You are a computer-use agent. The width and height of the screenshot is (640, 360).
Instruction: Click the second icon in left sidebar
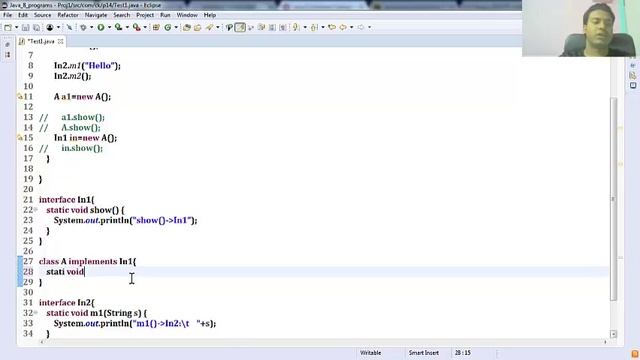coord(7,54)
